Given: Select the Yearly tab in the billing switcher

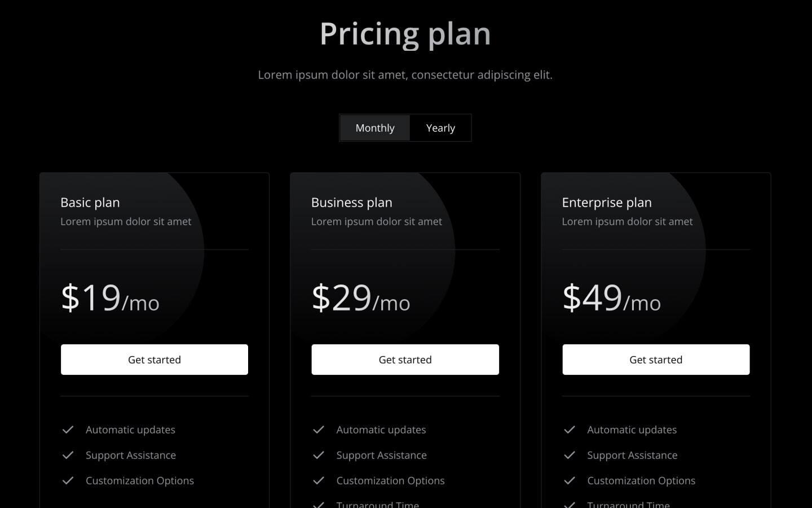Looking at the screenshot, I should [x=440, y=128].
